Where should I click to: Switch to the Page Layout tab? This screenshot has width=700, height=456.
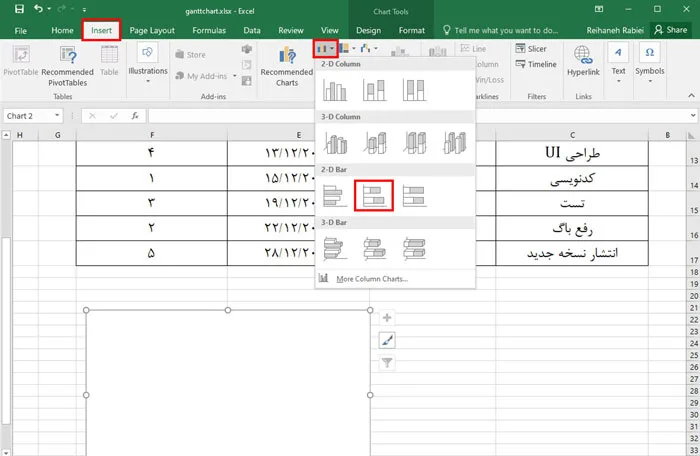coord(151,31)
